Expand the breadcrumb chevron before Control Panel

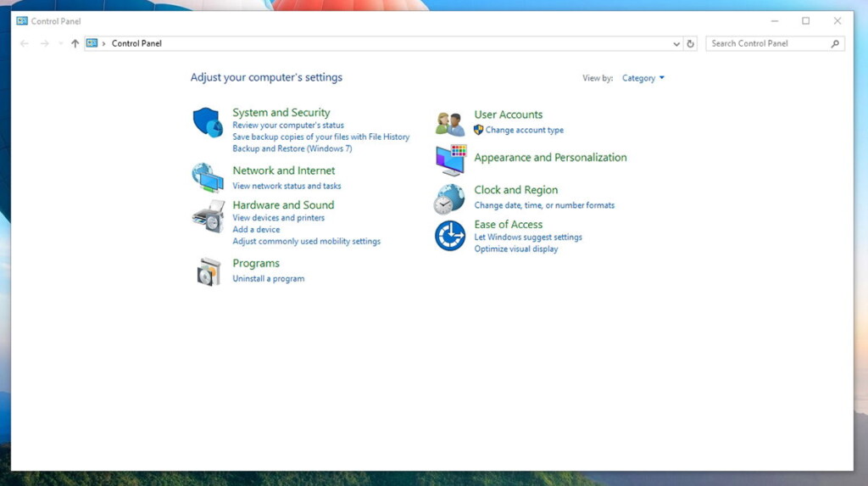click(103, 43)
